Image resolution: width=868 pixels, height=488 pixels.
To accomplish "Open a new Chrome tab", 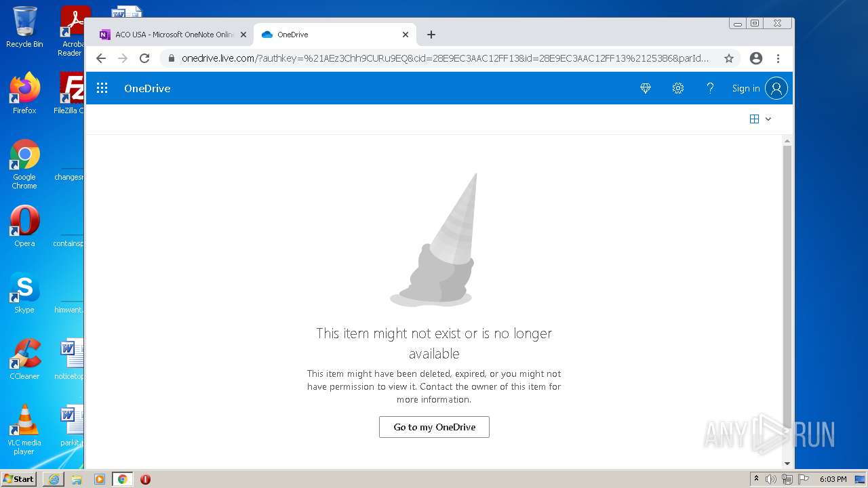I will [x=431, y=35].
